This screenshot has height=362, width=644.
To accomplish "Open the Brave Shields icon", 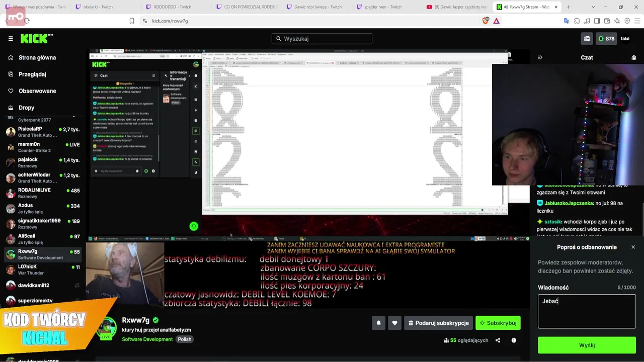I will click(x=486, y=21).
